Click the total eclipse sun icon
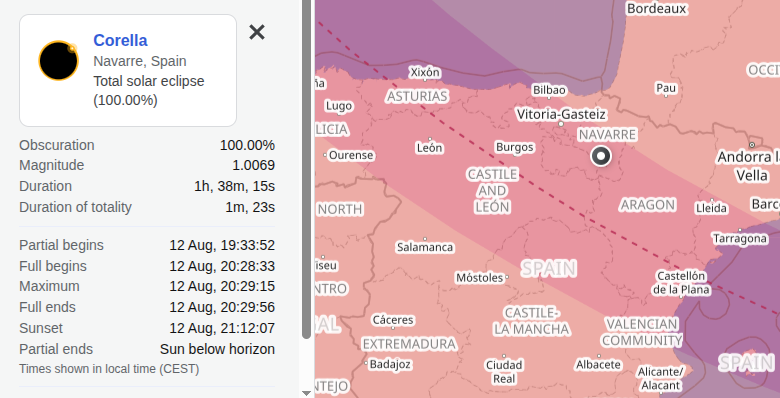Image resolution: width=780 pixels, height=398 pixels. tap(58, 60)
